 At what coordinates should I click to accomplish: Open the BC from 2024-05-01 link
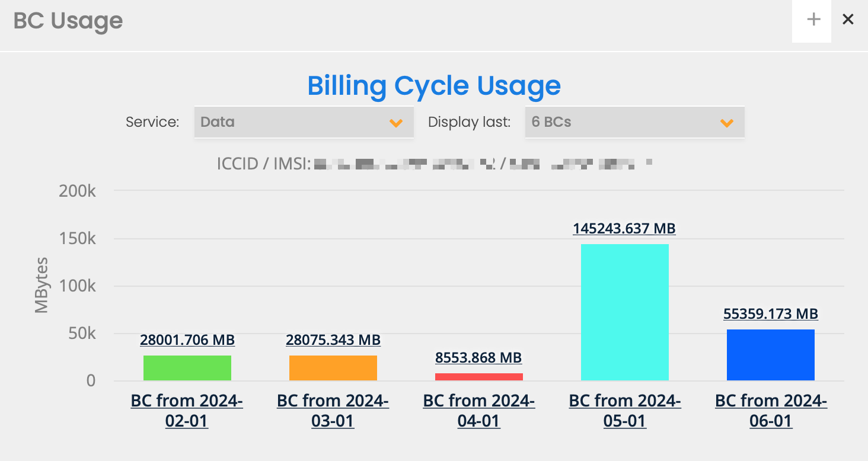tap(625, 411)
